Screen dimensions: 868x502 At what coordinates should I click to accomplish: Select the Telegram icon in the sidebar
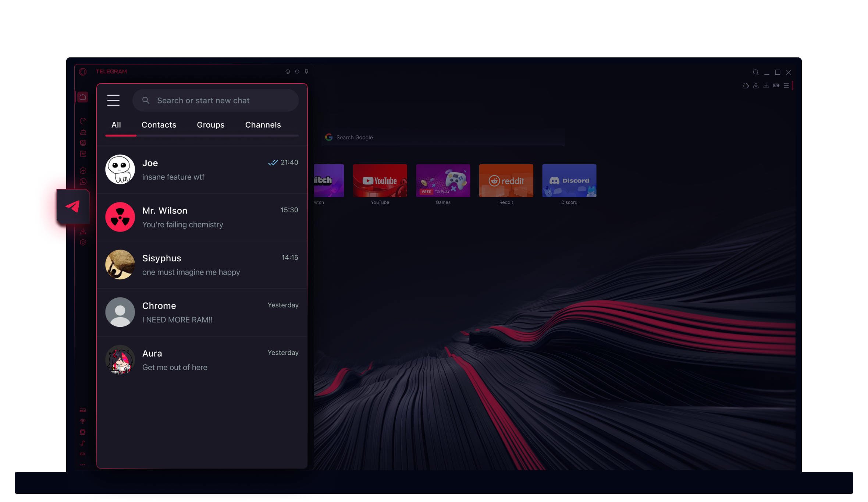(x=73, y=206)
